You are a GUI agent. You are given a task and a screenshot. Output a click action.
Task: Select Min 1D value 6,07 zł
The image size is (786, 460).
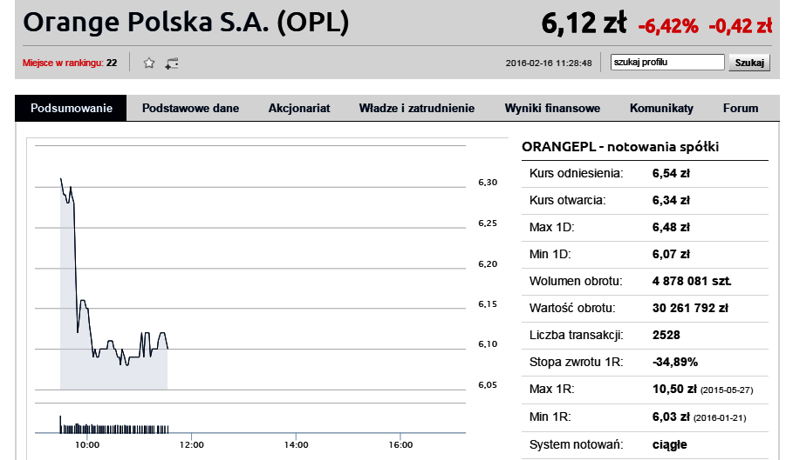pos(671,255)
